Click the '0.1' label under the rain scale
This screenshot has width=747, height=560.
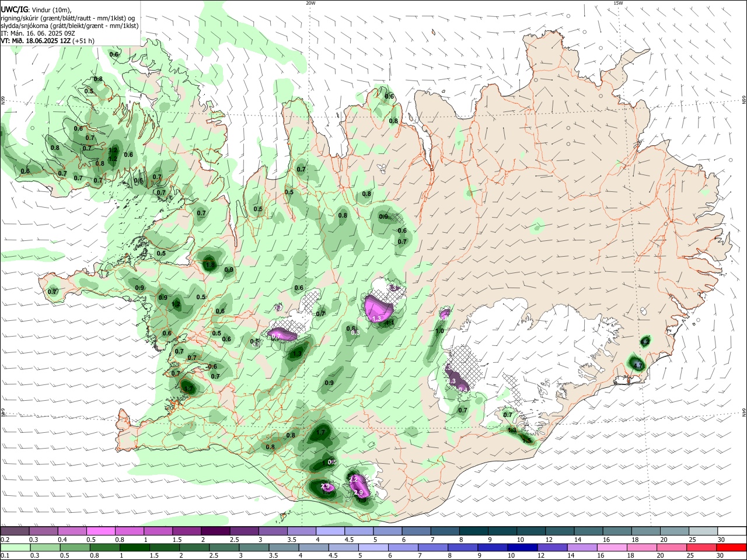(4, 555)
